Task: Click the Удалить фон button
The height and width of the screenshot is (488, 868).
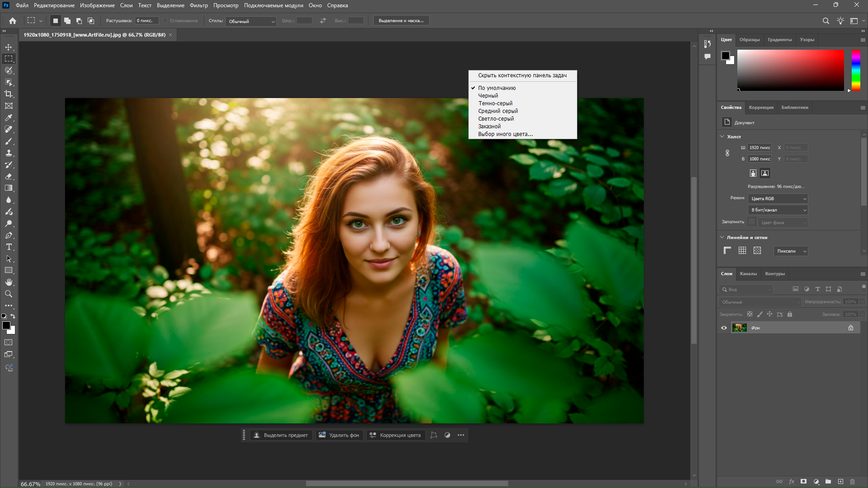Action: (339, 435)
